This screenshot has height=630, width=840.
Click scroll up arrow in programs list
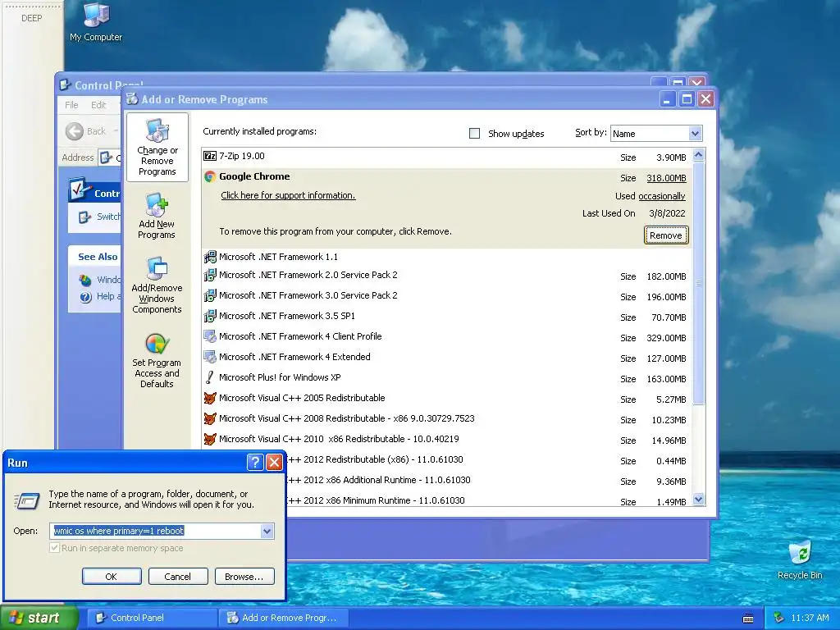point(698,155)
